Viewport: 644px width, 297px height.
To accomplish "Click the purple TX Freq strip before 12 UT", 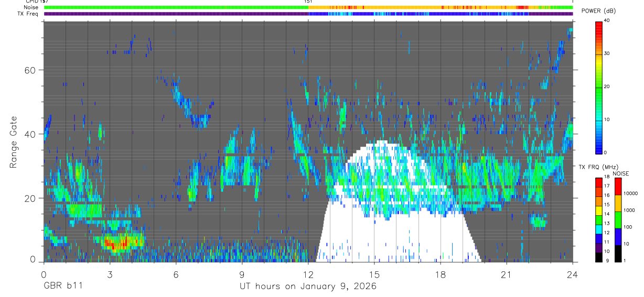I will (x=176, y=14).
